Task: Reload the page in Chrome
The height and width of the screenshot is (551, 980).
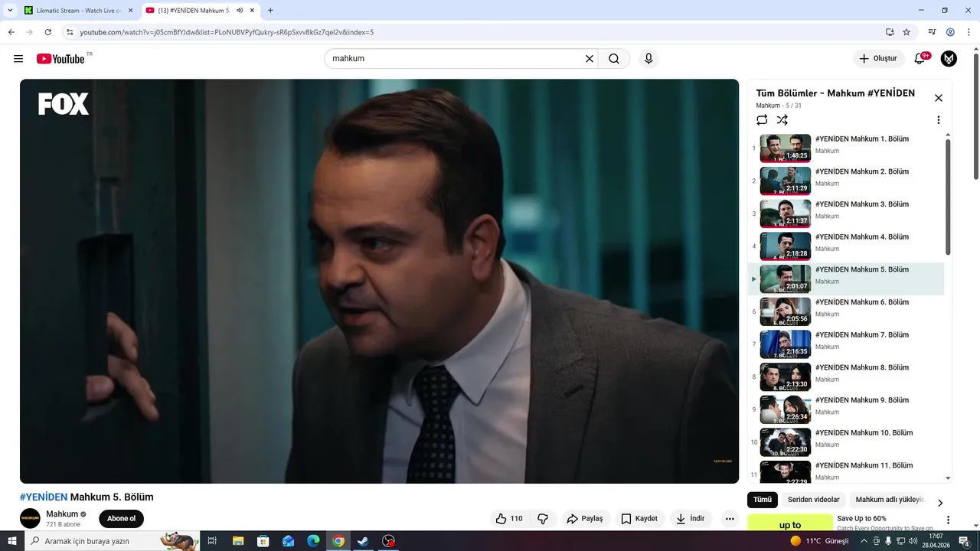Action: (x=47, y=32)
